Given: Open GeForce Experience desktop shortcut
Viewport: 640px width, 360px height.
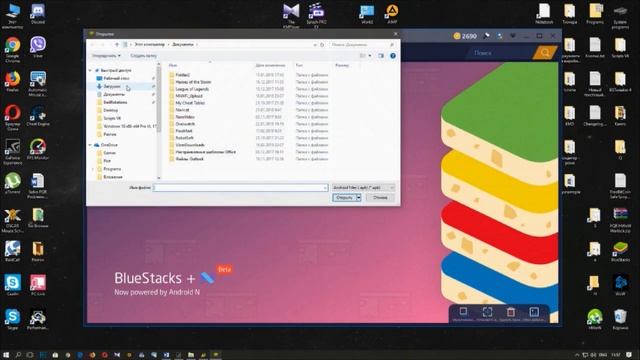Looking at the screenshot, I should pyautogui.click(x=13, y=151).
